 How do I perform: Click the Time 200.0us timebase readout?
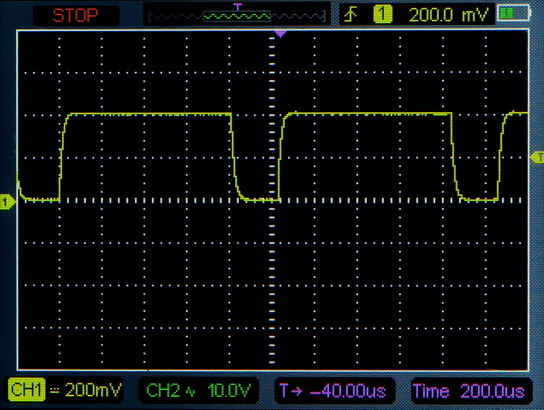(x=468, y=391)
